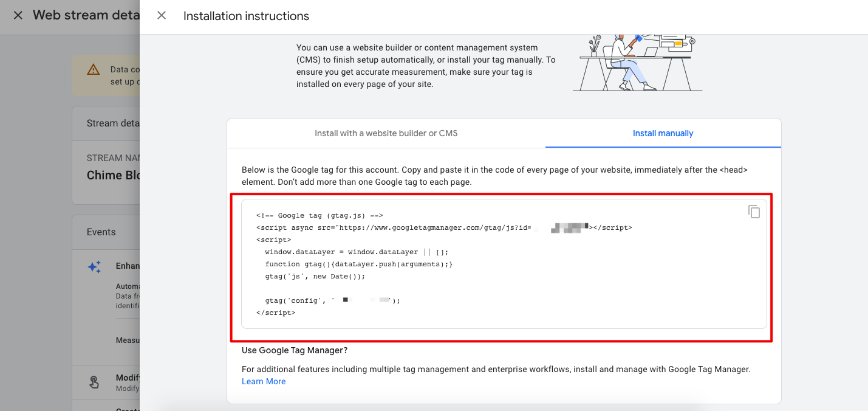Select the Install manually tab

click(663, 133)
